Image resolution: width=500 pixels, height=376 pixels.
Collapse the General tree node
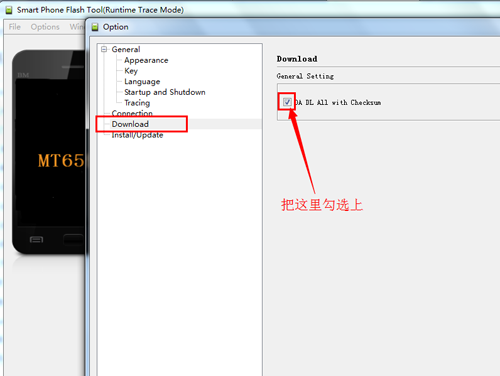click(x=104, y=49)
